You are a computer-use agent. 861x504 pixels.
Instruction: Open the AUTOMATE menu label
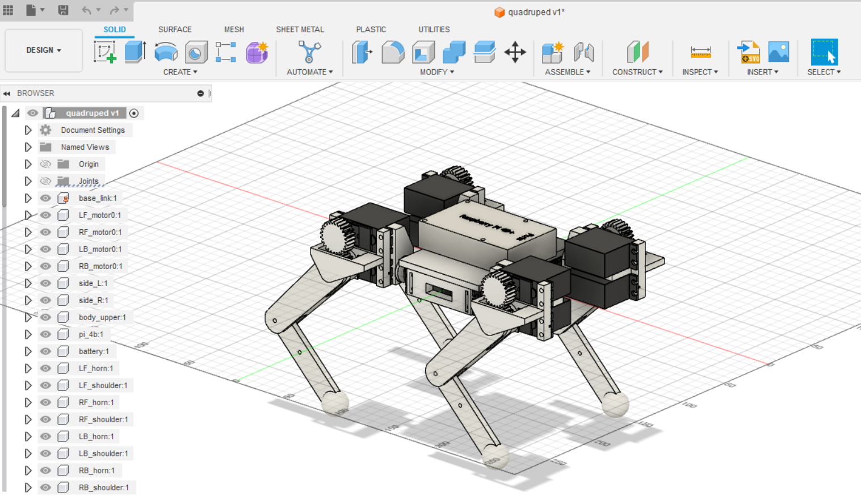click(x=310, y=72)
